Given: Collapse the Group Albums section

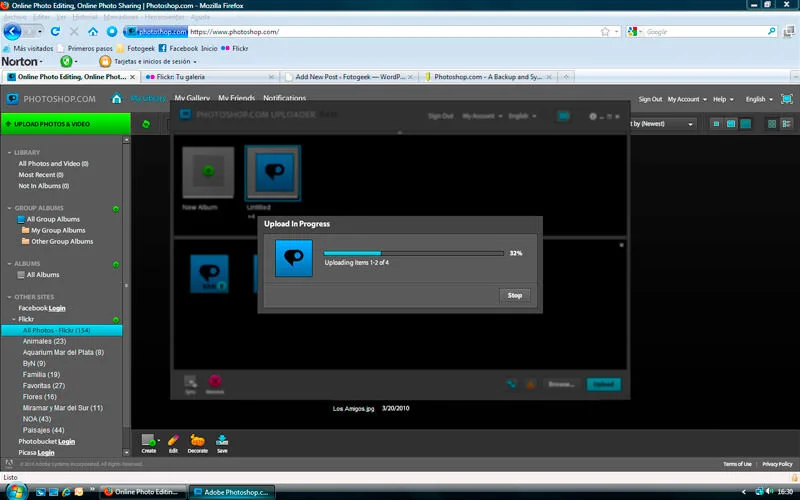Looking at the screenshot, I should [x=9, y=208].
